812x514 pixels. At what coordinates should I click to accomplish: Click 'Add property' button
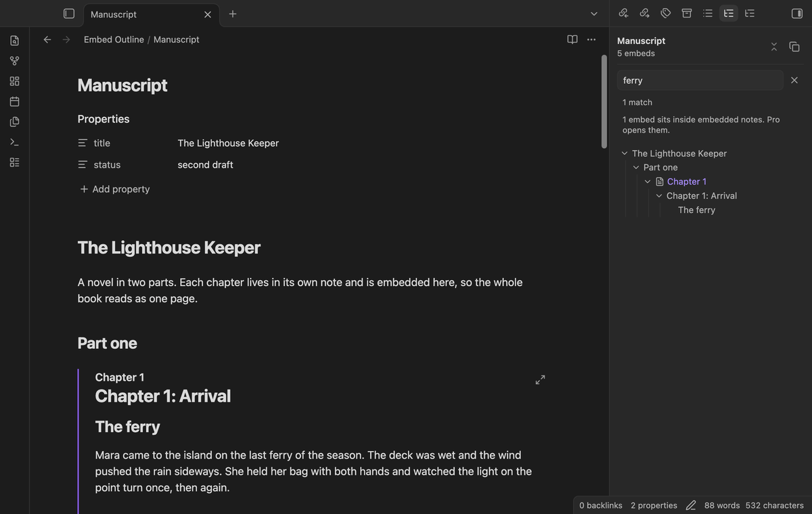(x=114, y=189)
